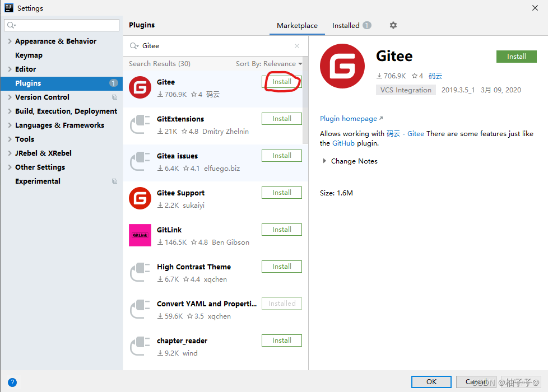
Task: Close the Settings dialog window
Action: click(x=535, y=8)
